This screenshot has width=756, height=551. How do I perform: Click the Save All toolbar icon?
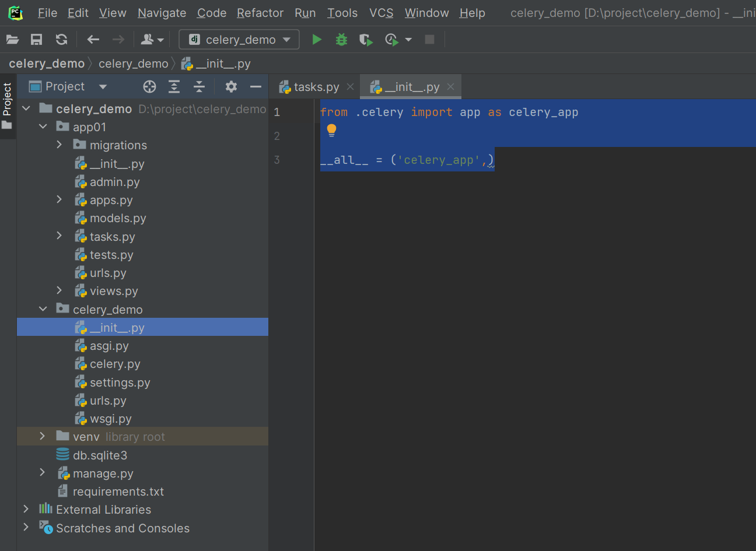coord(36,40)
